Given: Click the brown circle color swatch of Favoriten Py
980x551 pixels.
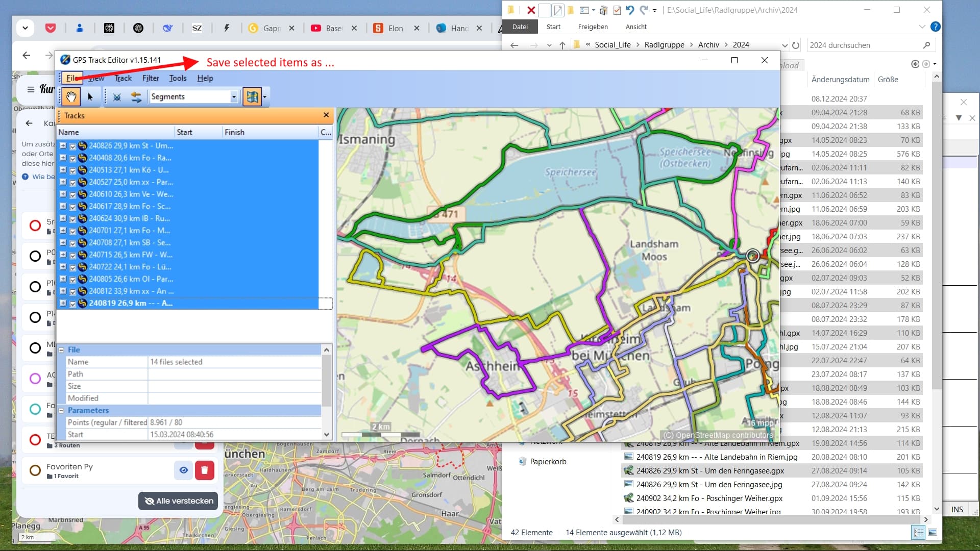Looking at the screenshot, I should coord(35,470).
